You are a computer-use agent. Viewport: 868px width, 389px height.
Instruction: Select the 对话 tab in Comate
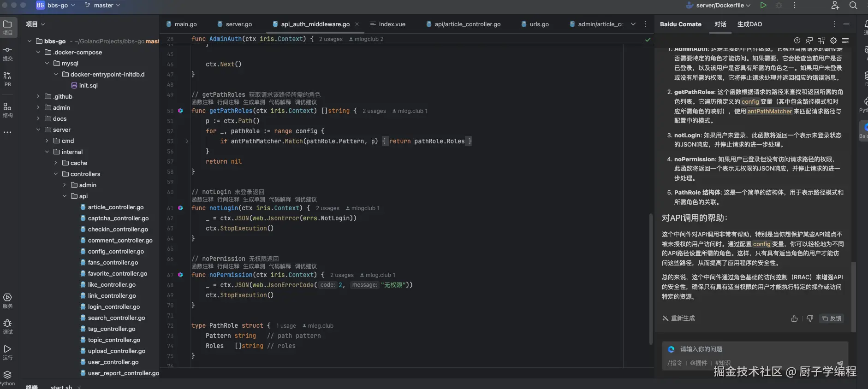tap(720, 24)
